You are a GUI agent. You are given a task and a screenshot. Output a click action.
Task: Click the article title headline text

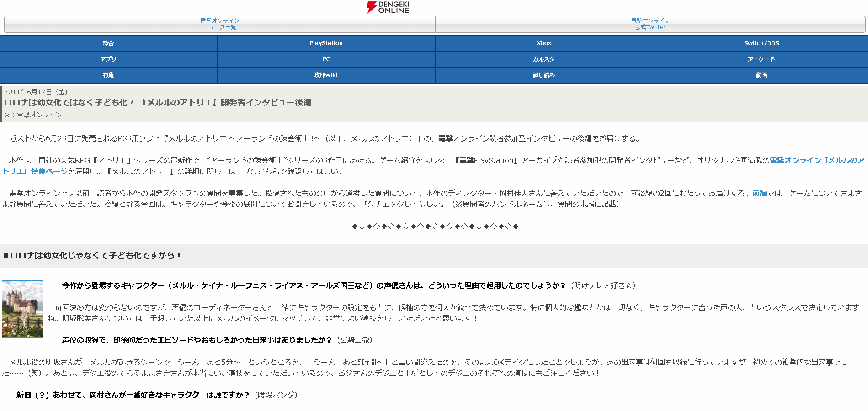click(x=158, y=103)
